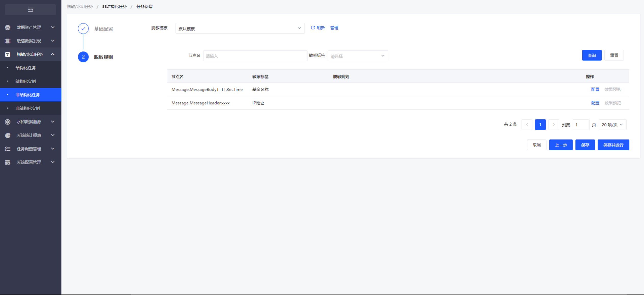Viewport: 644px width, 295px height.
Task: Expand 系统配置管理 menu chevron
Action: click(53, 162)
